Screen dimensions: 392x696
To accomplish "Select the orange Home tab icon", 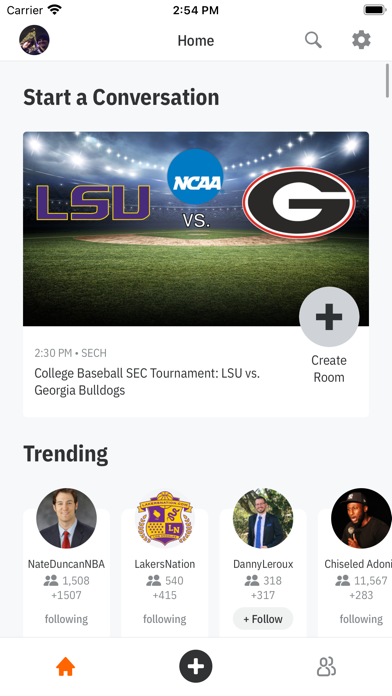I will [65, 667].
